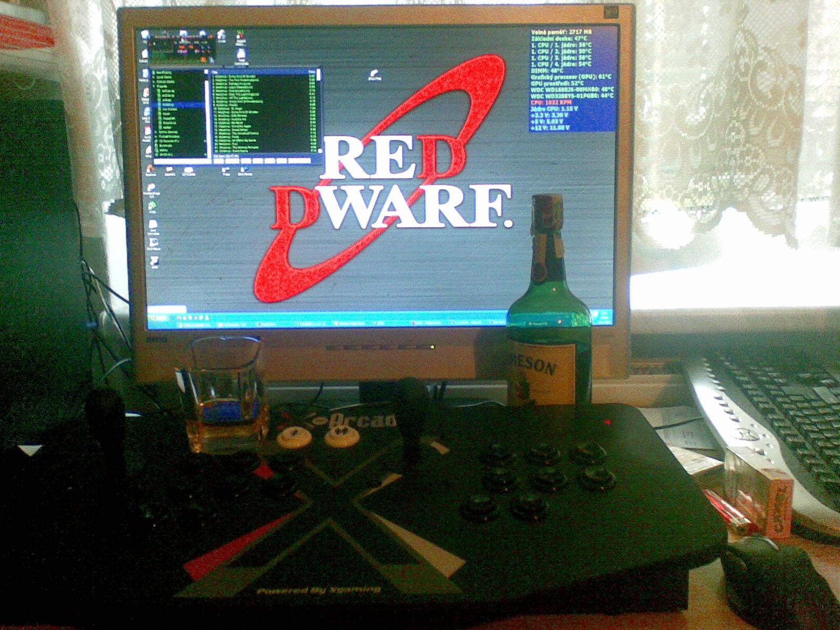This screenshot has width=840, height=630.
Task: Click the 'GPU prostředí: 52°C' reading
Action: [558, 83]
